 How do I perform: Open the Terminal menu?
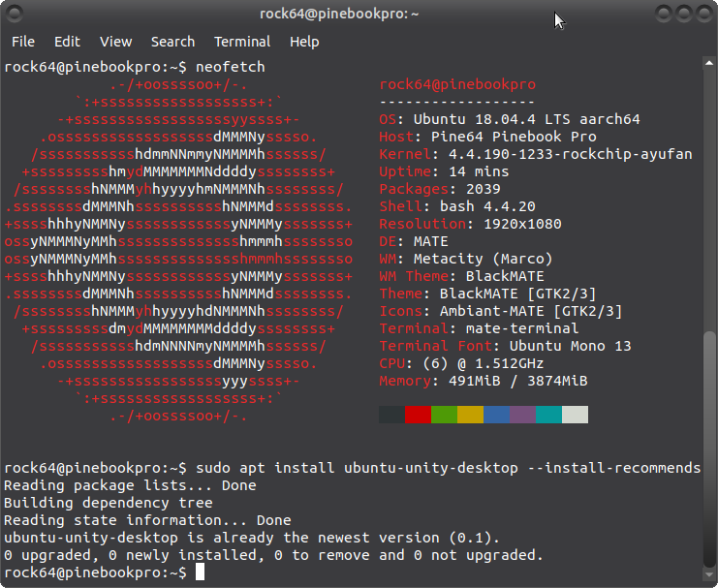tap(242, 42)
